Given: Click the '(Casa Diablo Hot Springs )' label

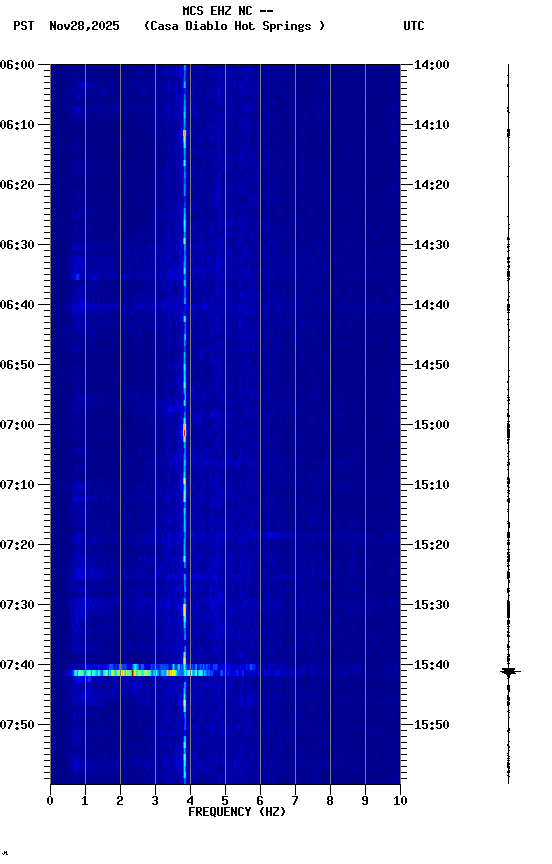Looking at the screenshot, I should (234, 26).
